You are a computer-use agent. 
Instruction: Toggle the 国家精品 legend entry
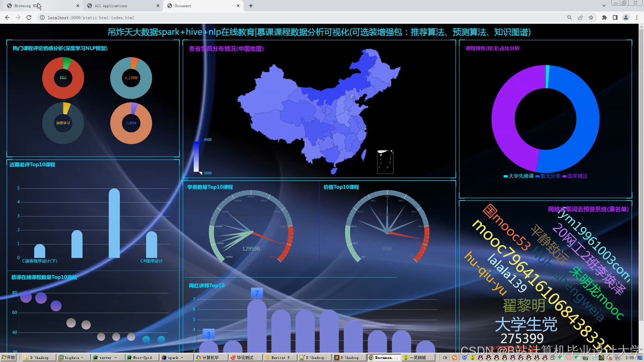pos(575,176)
